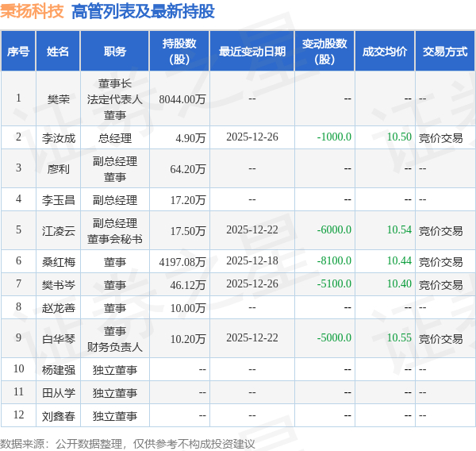The width and height of the screenshot is (476, 451).
Task: Click the 4.90万 holding value
Action: (190, 138)
